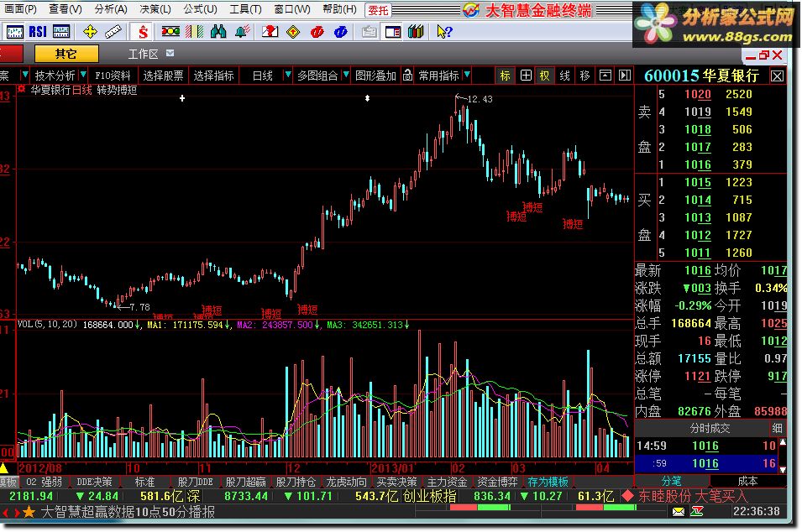Open the 分析(A) menu

click(111, 8)
